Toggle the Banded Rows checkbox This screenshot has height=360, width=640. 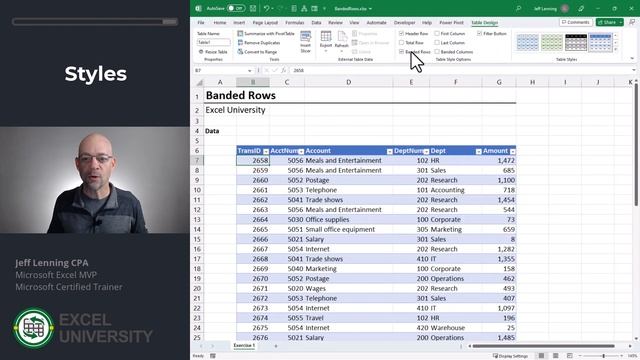[402, 52]
